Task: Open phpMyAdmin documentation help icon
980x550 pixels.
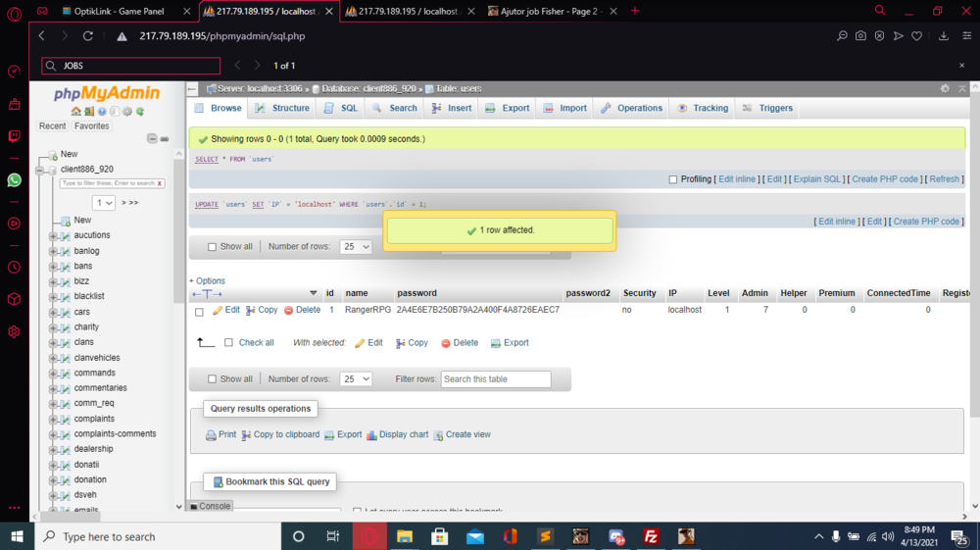Action: tap(102, 111)
